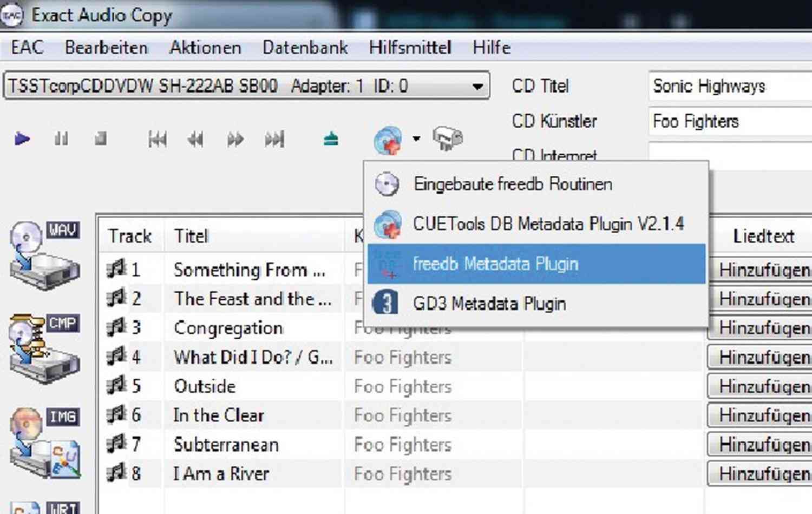Image resolution: width=812 pixels, height=514 pixels.
Task: Eject the CD with the eject icon
Action: (x=331, y=140)
